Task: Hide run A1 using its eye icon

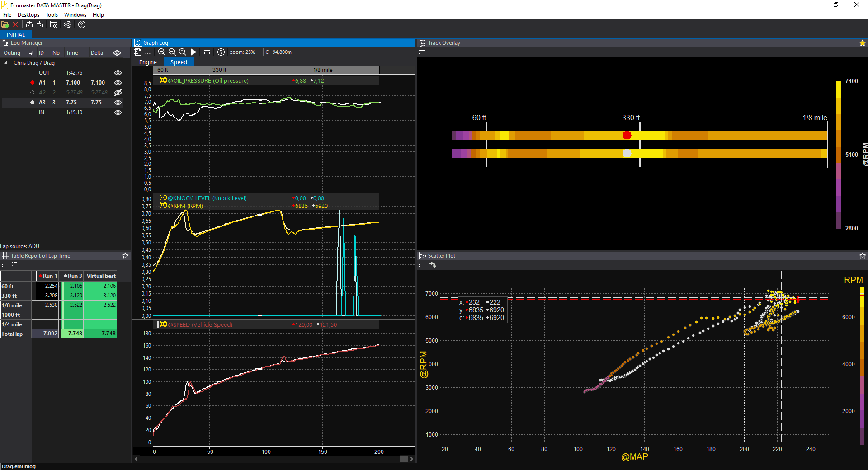Action: tap(118, 83)
